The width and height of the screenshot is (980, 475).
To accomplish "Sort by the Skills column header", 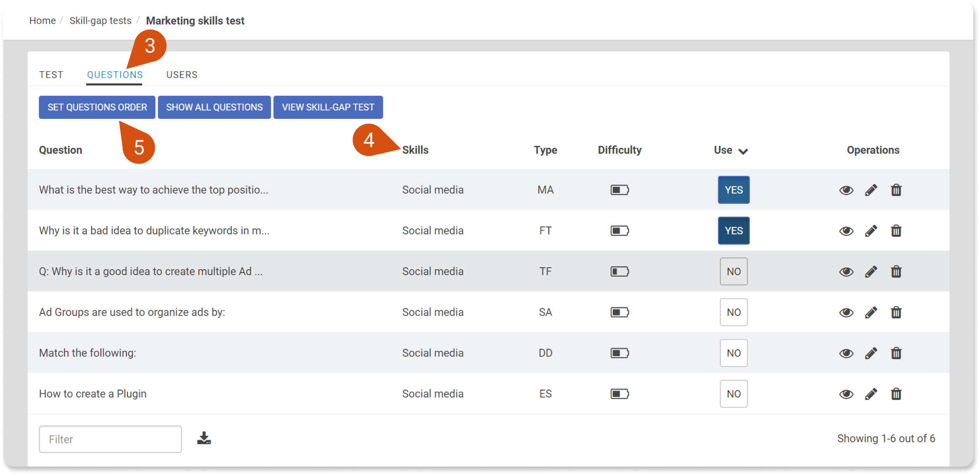I will click(x=415, y=150).
